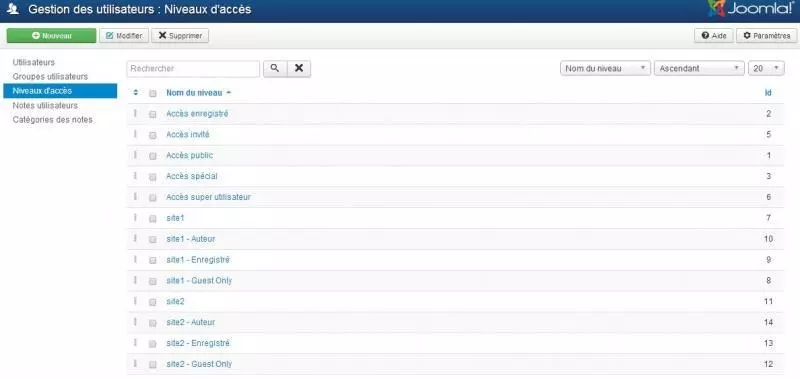The image size is (800, 379).
Task: Focus the Rechercher search field
Action: (x=193, y=69)
